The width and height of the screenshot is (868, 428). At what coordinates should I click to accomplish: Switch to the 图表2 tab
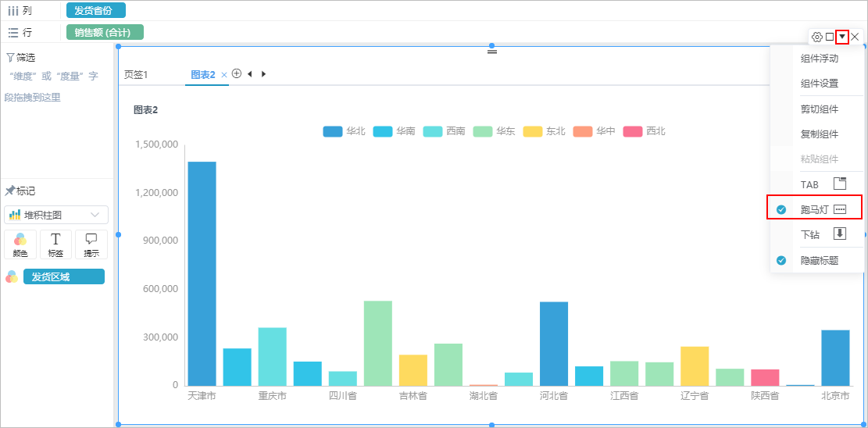click(202, 75)
